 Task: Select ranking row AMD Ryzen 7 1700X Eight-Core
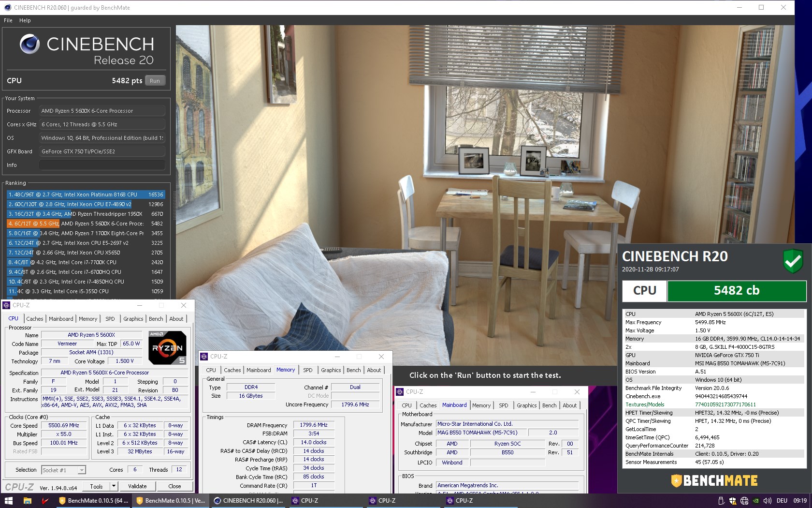(x=86, y=233)
